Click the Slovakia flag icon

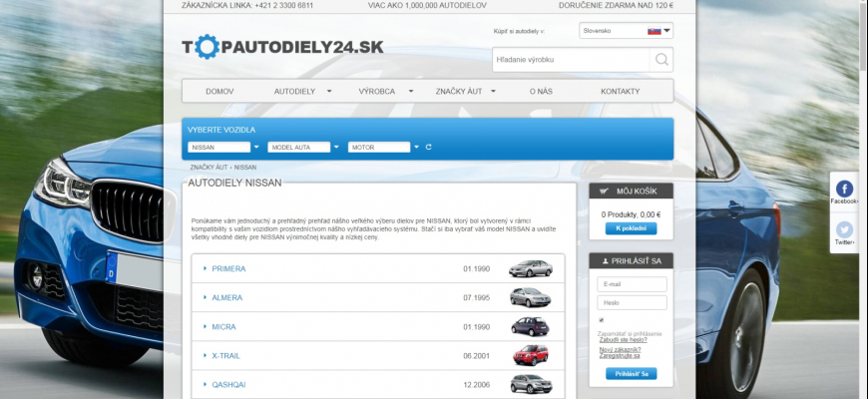coord(654,31)
